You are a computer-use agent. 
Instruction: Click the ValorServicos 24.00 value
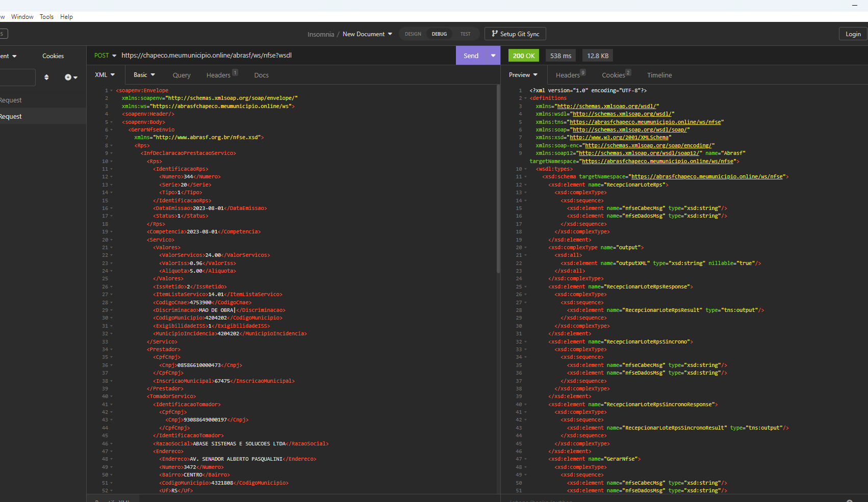pyautogui.click(x=213, y=255)
